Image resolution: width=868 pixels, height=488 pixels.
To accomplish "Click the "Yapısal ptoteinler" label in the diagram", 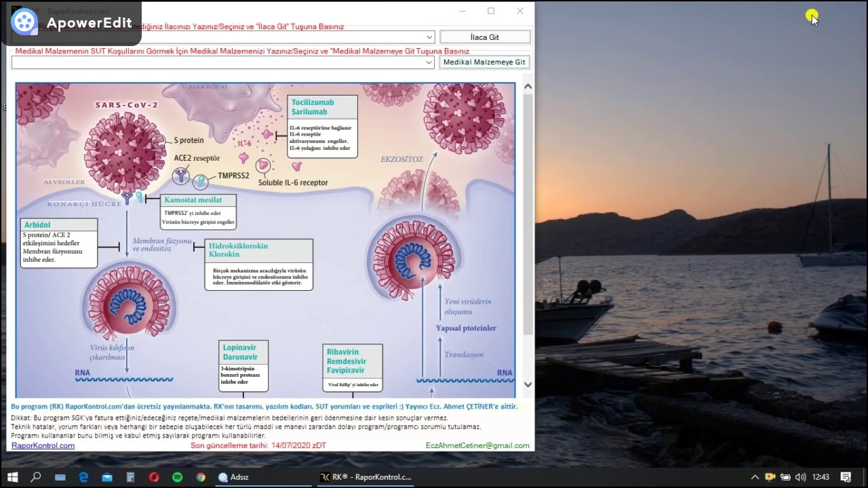I will tap(466, 328).
